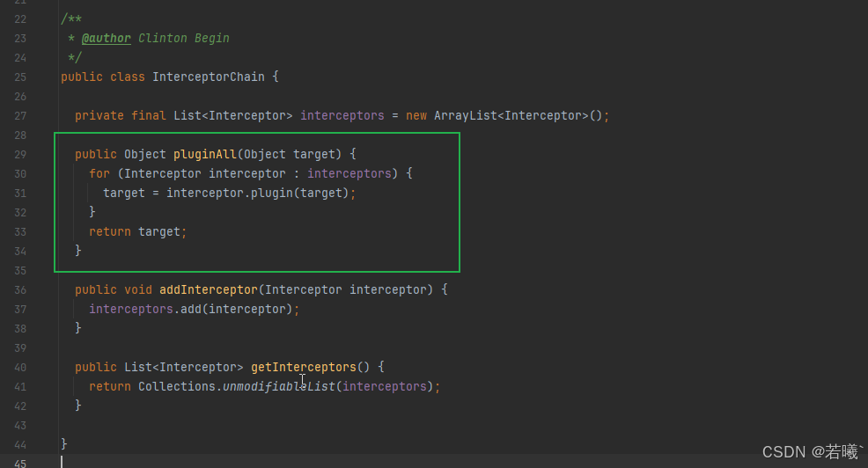
Task: Click 'interceptors' field name on line 27
Action: point(342,115)
